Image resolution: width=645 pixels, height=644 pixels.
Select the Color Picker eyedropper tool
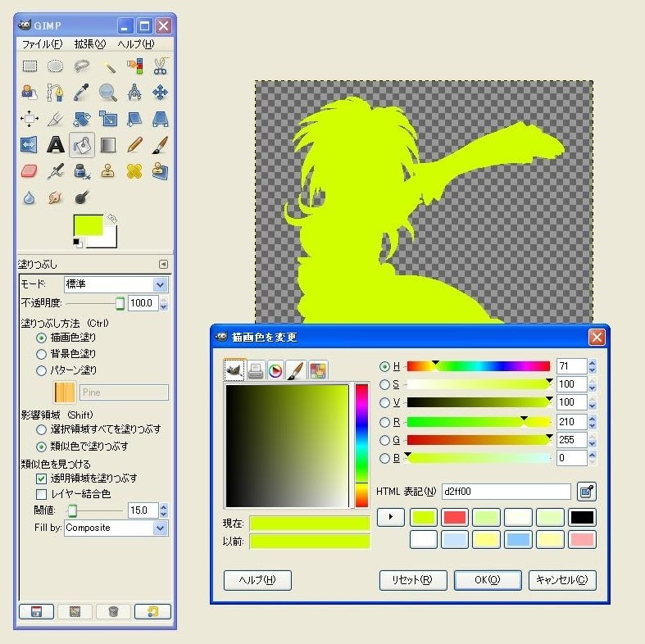(x=81, y=93)
